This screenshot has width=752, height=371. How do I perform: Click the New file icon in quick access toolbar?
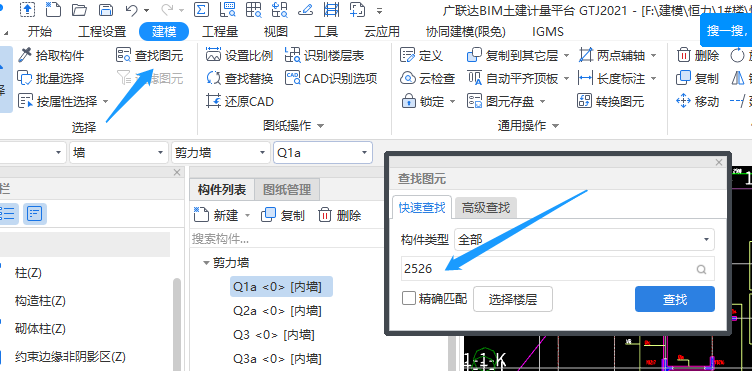click(53, 9)
